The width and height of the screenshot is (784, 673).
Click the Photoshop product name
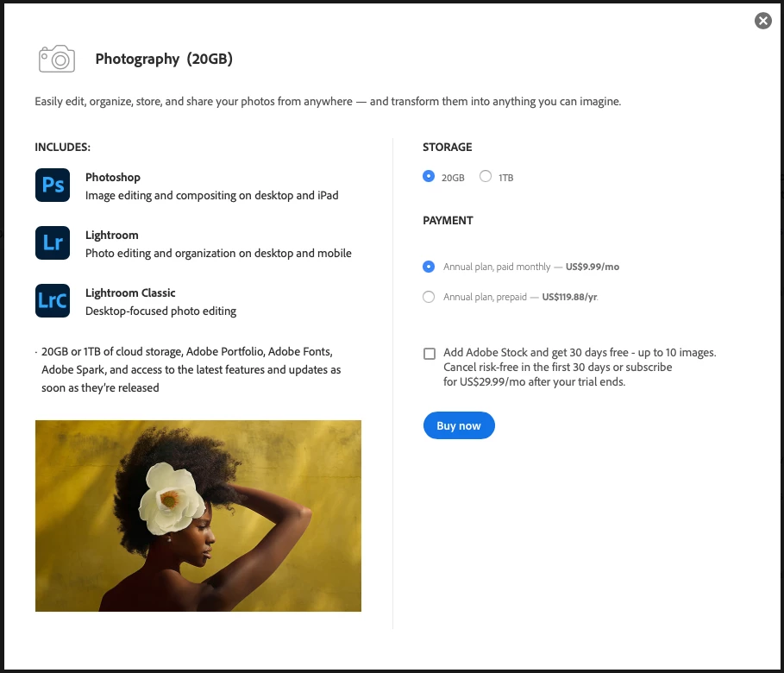tap(113, 177)
